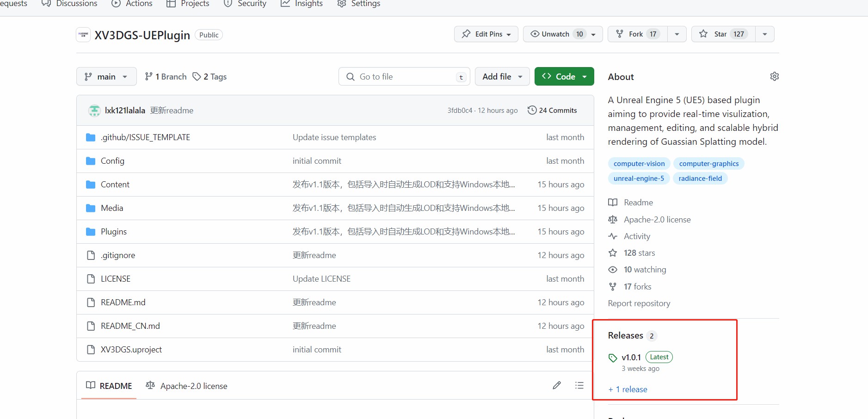Screen dimensions: 868x419
Task: Open the Content folder
Action: (115, 185)
